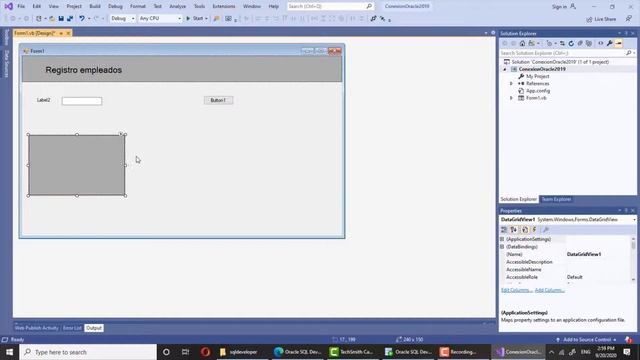
Task: Click Switch Views icon in Solution Explorer
Action: [x=532, y=43]
